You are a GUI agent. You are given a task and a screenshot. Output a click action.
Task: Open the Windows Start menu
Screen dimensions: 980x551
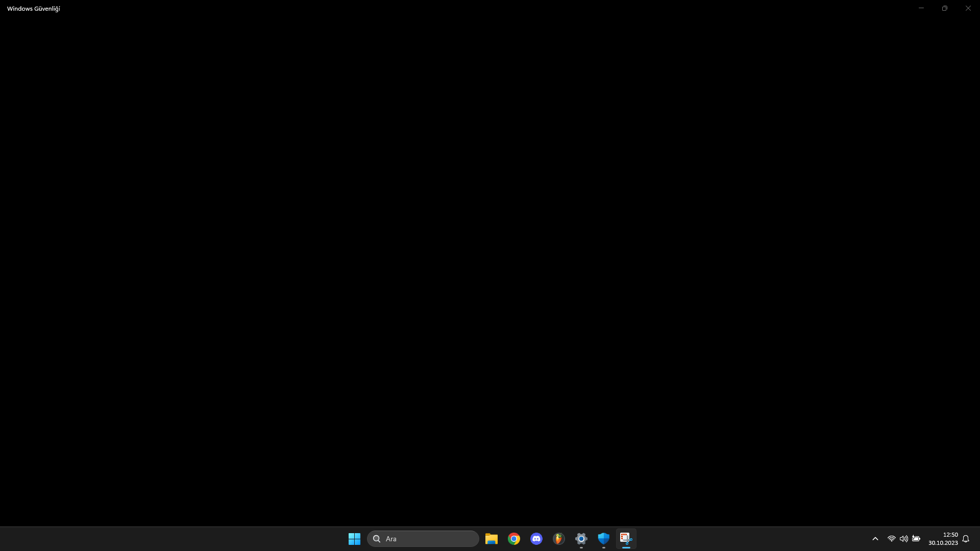point(354,539)
